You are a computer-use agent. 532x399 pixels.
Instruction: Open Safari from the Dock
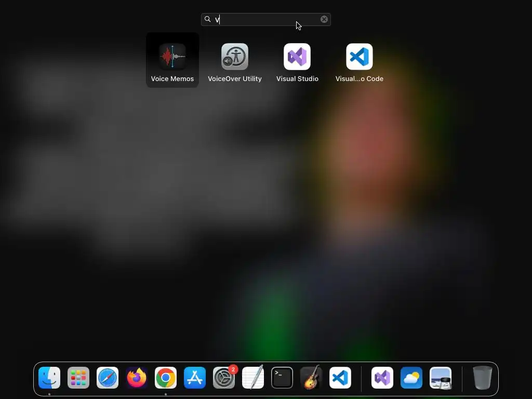pyautogui.click(x=108, y=378)
